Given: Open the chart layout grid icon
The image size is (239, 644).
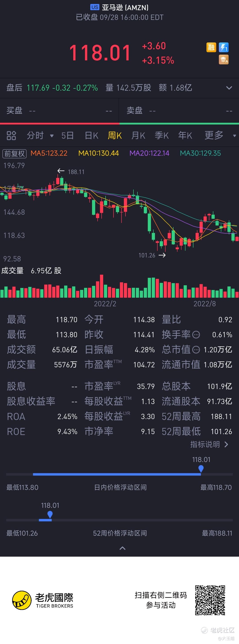Looking at the screenshot, I should [x=11, y=136].
